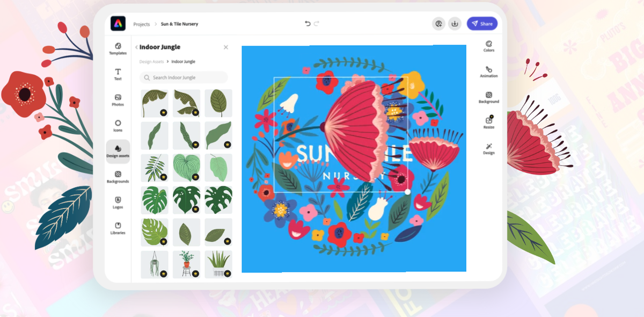Screen dimensions: 644x317
Task: Close the Indoor Jungle assets panel
Action: [226, 47]
